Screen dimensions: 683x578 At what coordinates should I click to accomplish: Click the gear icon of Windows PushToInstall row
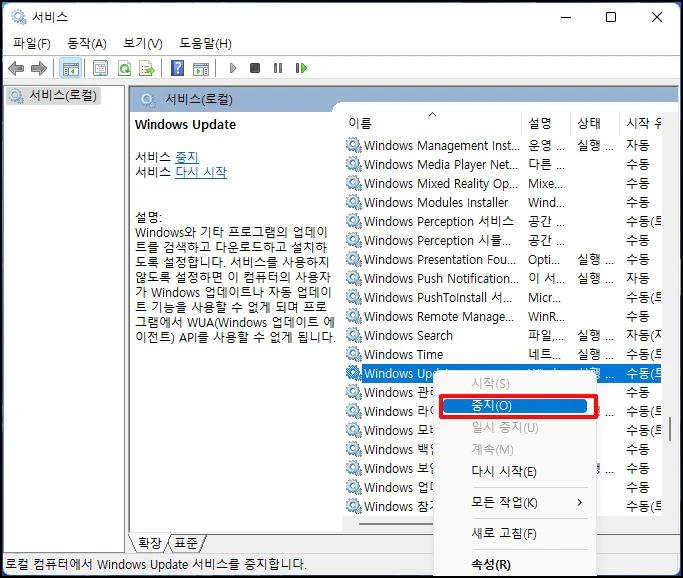coord(354,297)
